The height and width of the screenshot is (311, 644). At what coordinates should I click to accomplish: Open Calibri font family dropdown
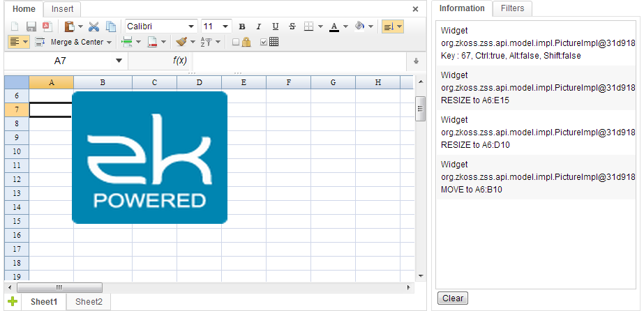click(191, 26)
